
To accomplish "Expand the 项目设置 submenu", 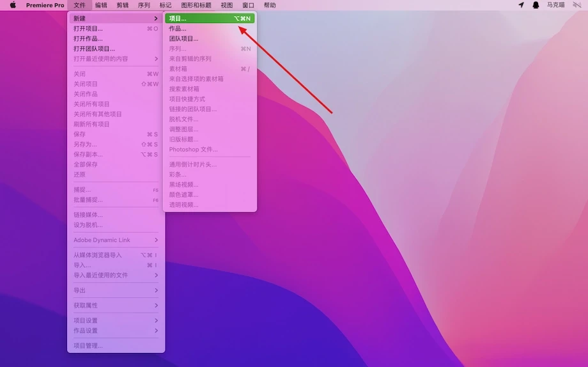I will coord(156,320).
